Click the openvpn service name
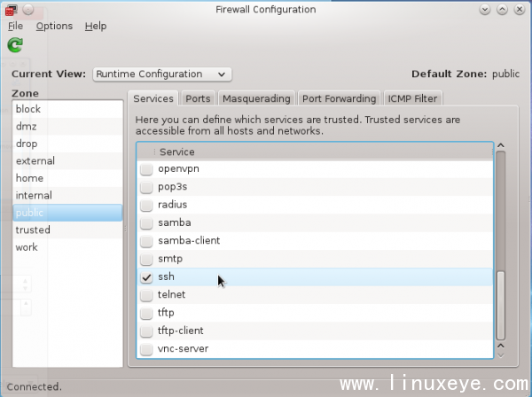This screenshot has height=397, width=532. (178, 169)
